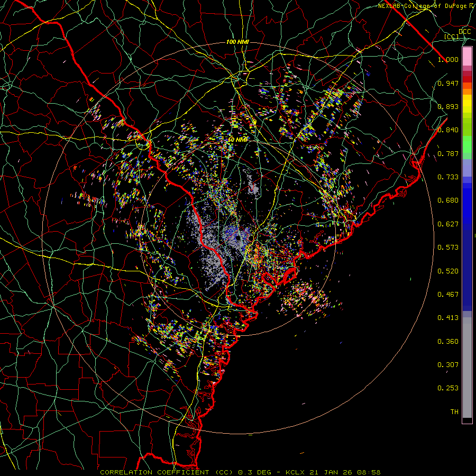476x476 pixels.
Task: Click the 0.680 legend value
Action: click(x=448, y=200)
